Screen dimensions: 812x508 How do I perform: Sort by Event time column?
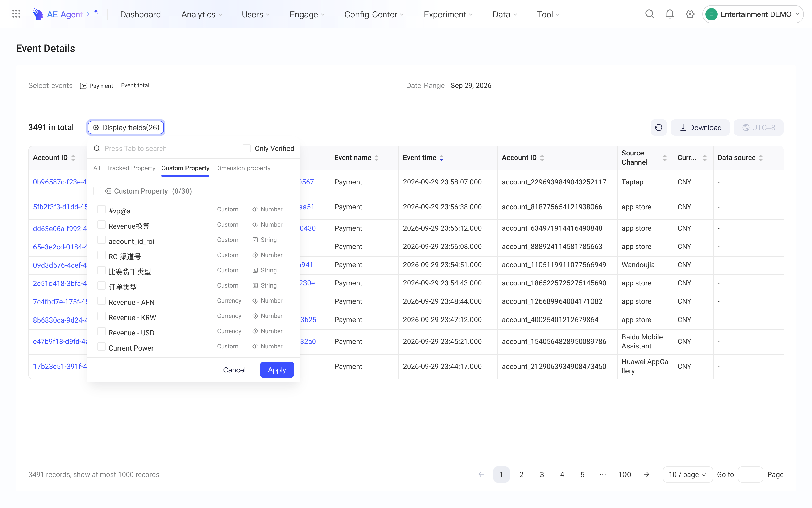tap(442, 158)
